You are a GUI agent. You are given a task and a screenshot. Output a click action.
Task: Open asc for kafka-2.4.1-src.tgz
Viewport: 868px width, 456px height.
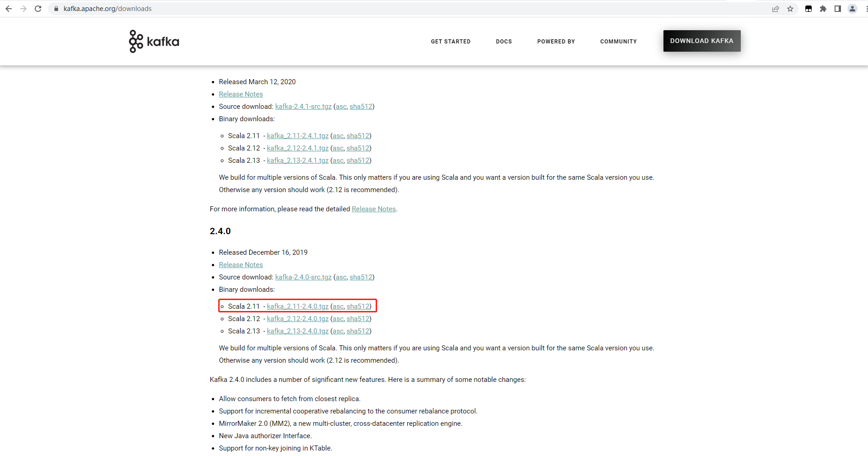[x=341, y=107]
